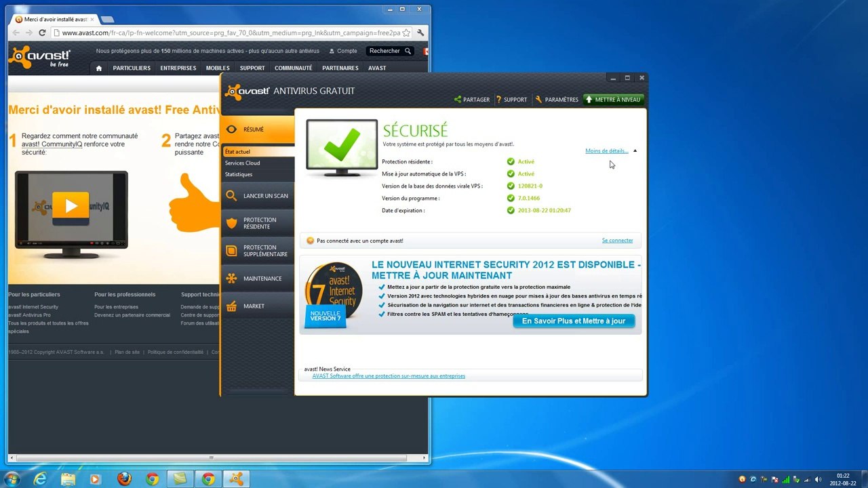Click the Protection résidente Activé status
868x488 pixels.
[x=521, y=162]
